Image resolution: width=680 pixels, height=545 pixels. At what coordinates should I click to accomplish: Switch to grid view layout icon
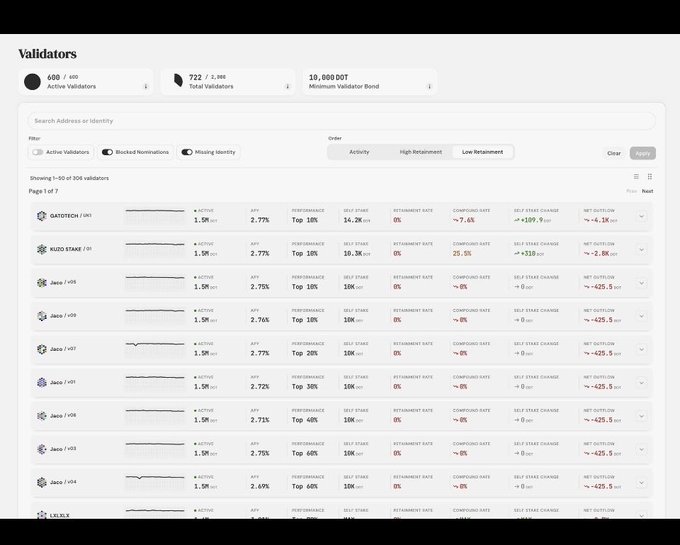pos(650,176)
